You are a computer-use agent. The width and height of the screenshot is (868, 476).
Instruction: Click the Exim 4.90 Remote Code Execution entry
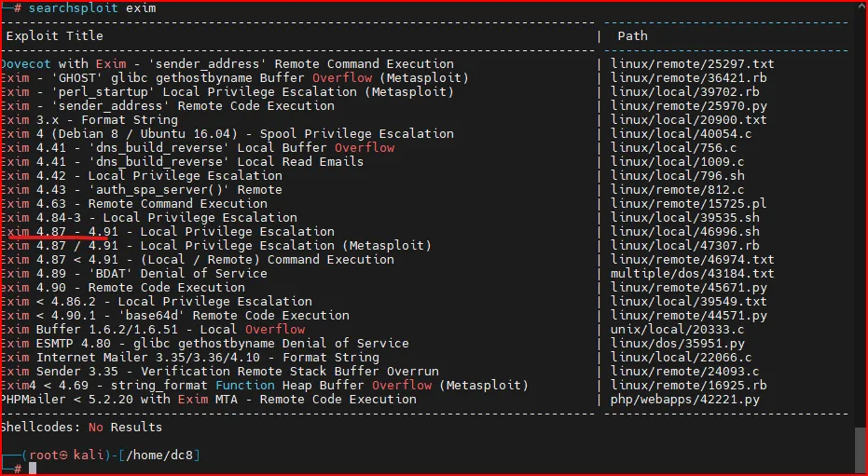134,288
